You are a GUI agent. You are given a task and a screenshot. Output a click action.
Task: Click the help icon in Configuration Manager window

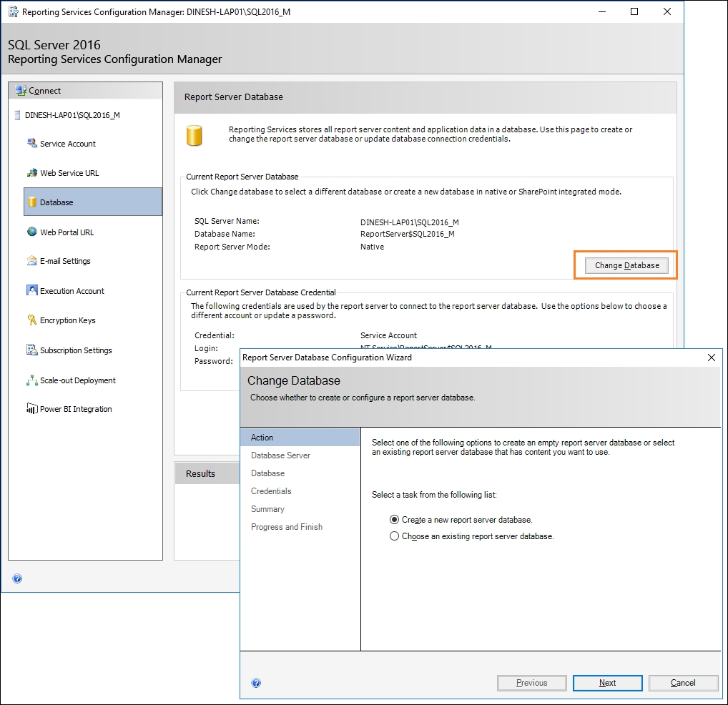(17, 578)
